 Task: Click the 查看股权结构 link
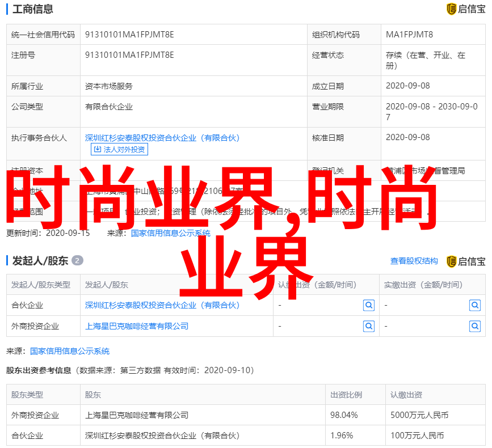click(x=414, y=261)
